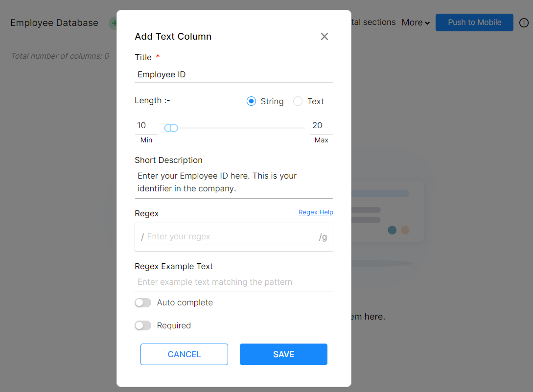Image resolution: width=533 pixels, height=392 pixels.
Task: Click the Push to Mobile button
Action: pyautogui.click(x=474, y=23)
